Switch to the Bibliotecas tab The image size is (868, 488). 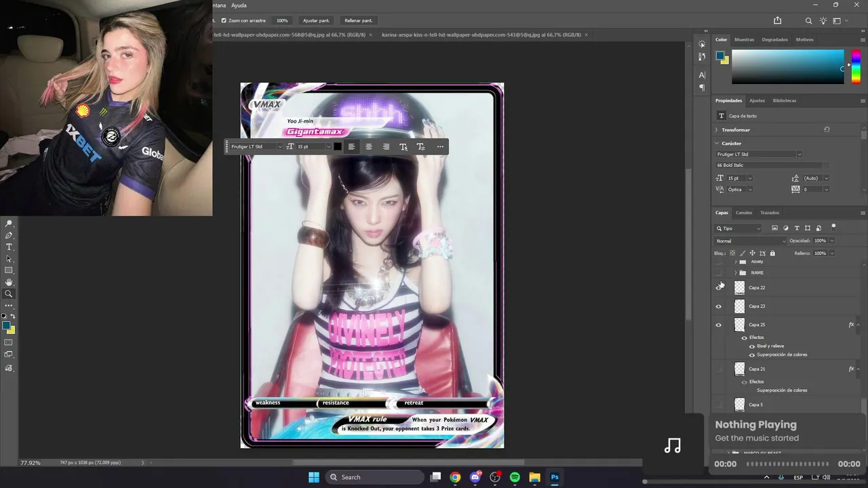(785, 100)
